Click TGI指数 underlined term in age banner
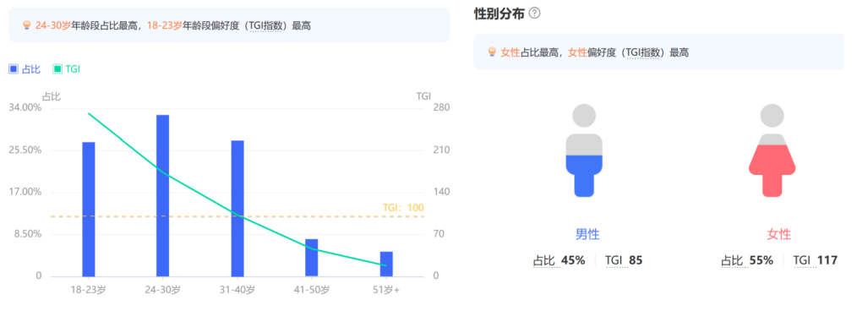The width and height of the screenshot is (868, 311). [x=265, y=26]
